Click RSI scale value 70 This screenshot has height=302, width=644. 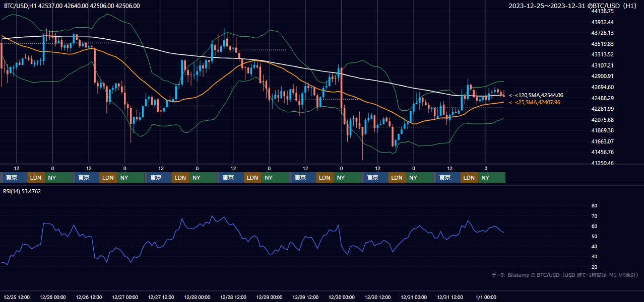pos(594,216)
